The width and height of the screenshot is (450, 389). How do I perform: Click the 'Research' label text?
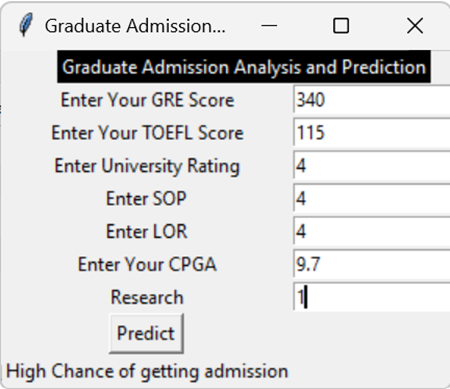147,297
